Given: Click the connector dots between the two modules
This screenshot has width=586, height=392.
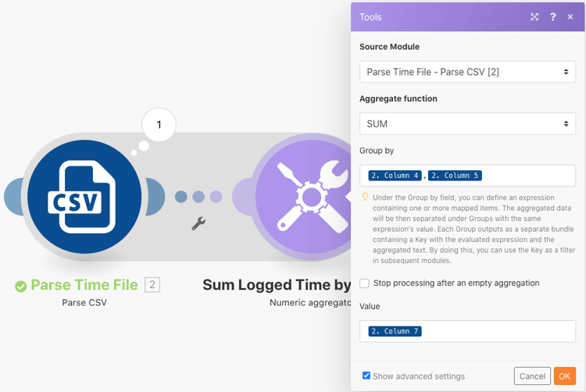Looking at the screenshot, I should [198, 197].
